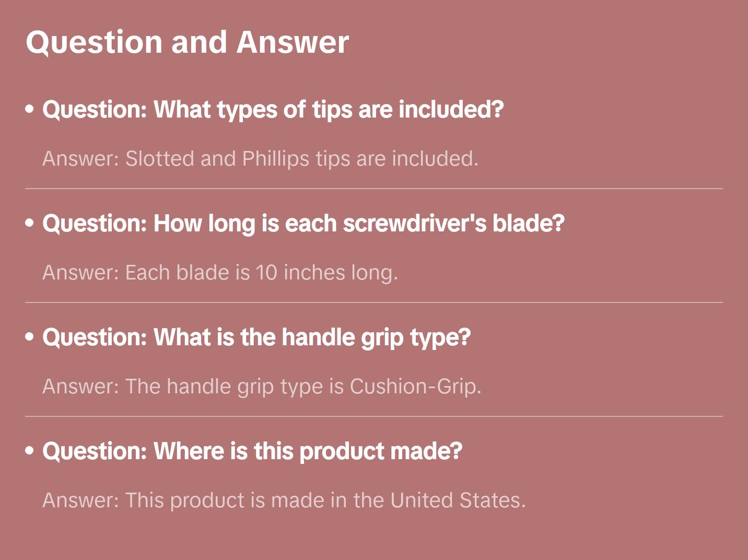
Task: Click the word "Cushion-Grip" in the answer
Action: (415, 387)
